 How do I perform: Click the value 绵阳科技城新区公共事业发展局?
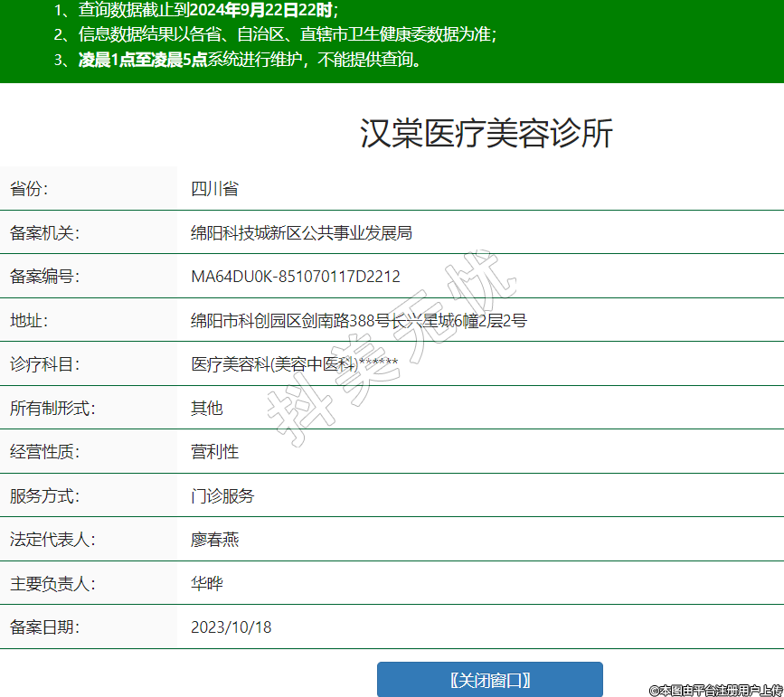pyautogui.click(x=301, y=233)
